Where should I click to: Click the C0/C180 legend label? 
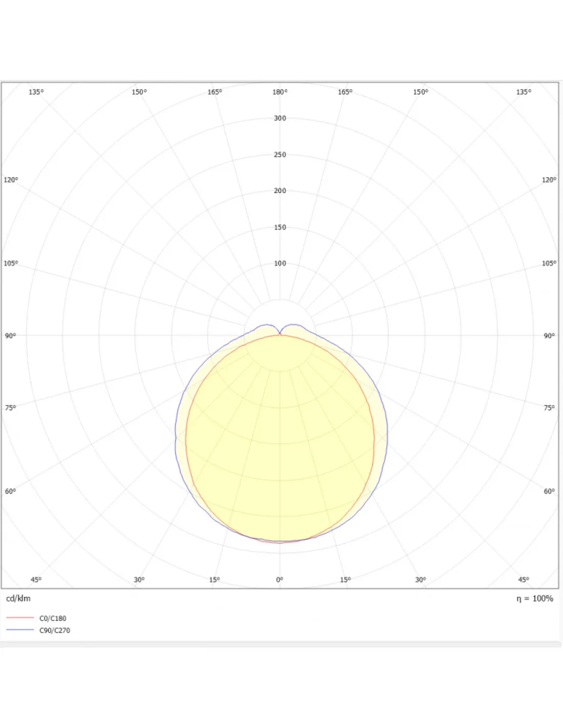pyautogui.click(x=53, y=618)
